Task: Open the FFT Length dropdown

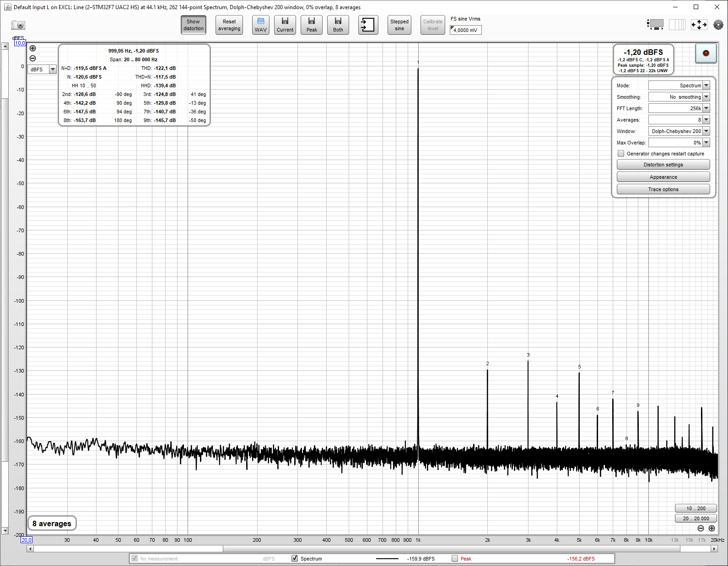Action: pos(679,108)
